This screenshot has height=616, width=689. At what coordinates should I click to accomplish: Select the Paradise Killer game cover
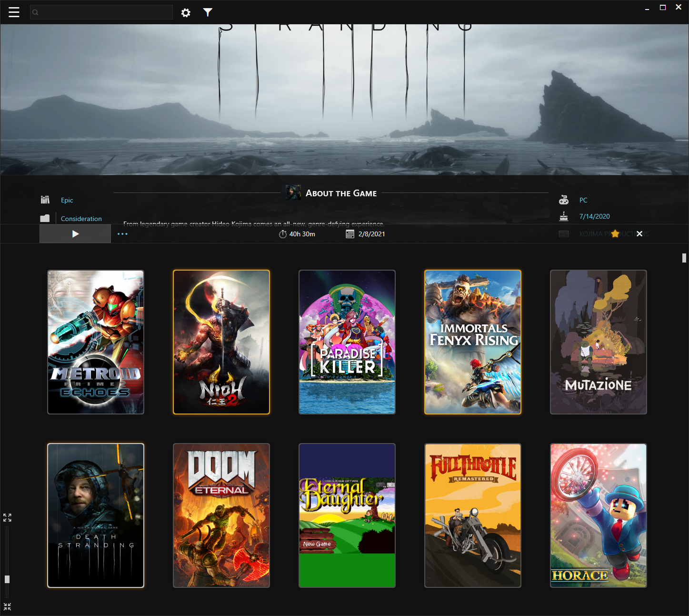347,342
